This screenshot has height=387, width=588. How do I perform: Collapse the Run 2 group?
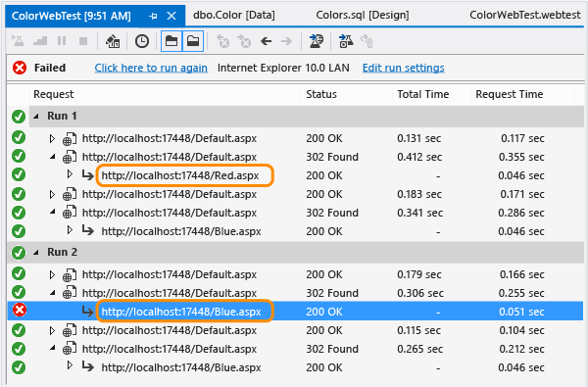(36, 253)
